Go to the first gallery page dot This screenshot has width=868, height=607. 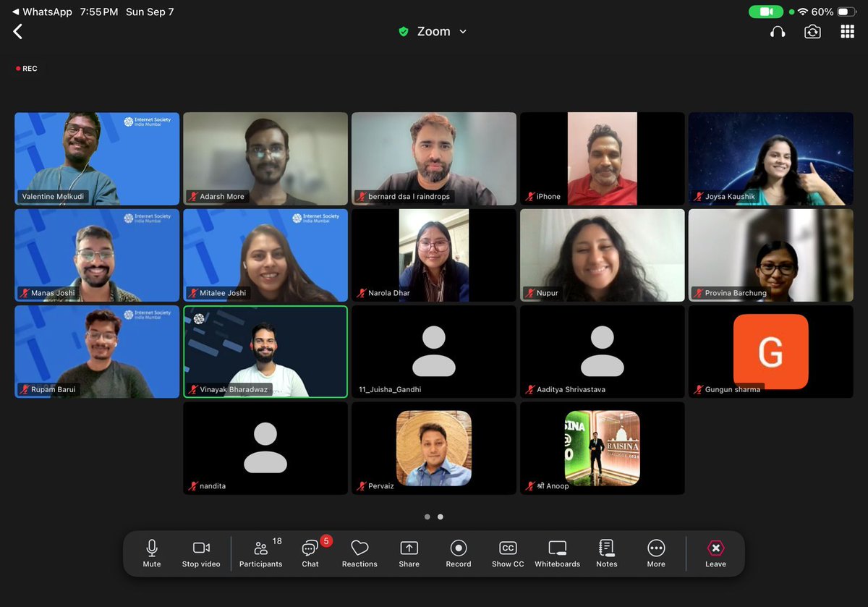[427, 517]
